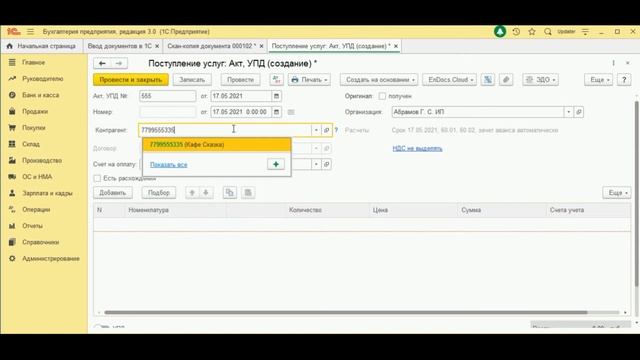Open the Контрагент record icon

(x=327, y=130)
